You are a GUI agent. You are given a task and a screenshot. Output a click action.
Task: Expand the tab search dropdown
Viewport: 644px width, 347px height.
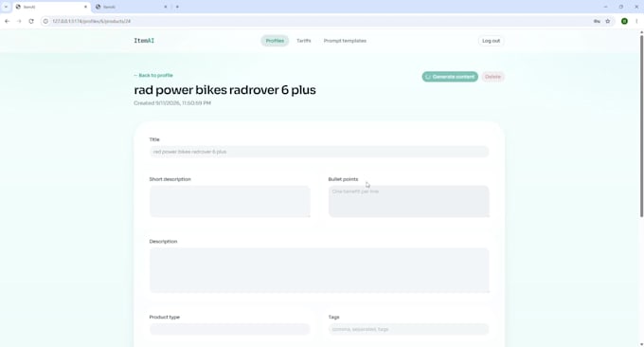(6, 7)
